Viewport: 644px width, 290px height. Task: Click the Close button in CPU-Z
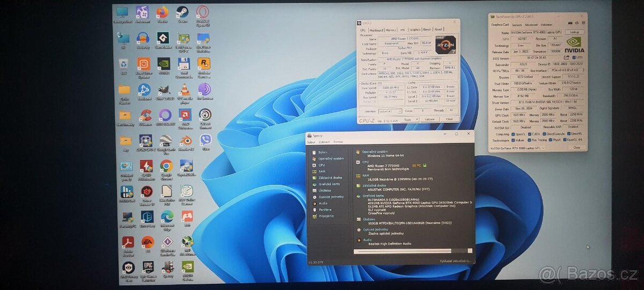(450, 119)
